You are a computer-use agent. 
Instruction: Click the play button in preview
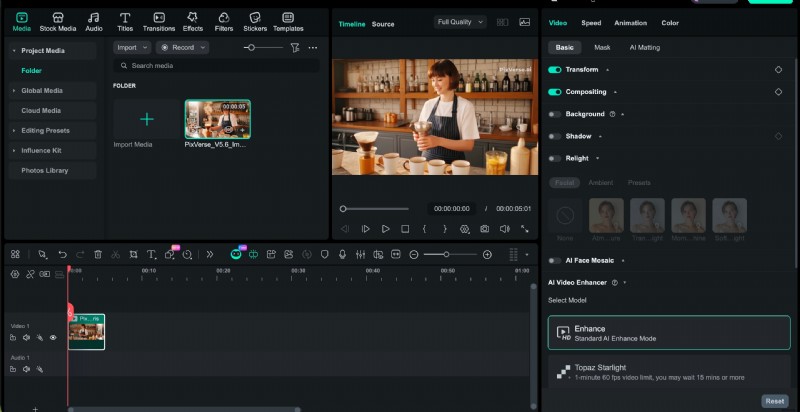tap(386, 229)
